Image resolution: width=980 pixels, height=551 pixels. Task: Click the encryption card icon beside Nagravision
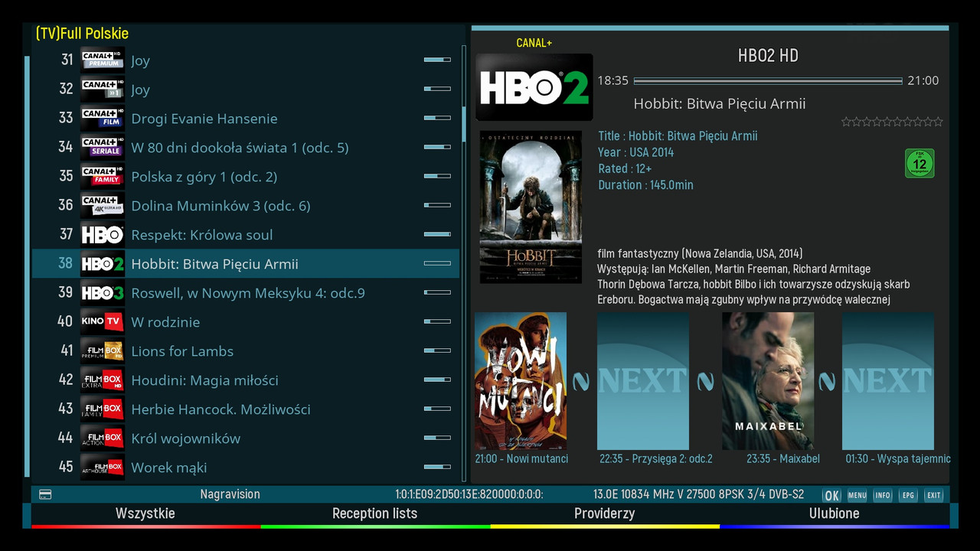(x=45, y=495)
